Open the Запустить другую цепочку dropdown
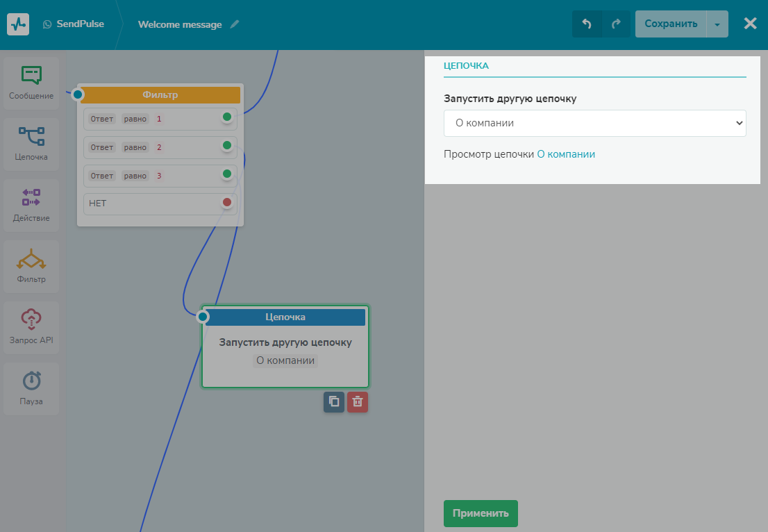 pyautogui.click(x=594, y=123)
